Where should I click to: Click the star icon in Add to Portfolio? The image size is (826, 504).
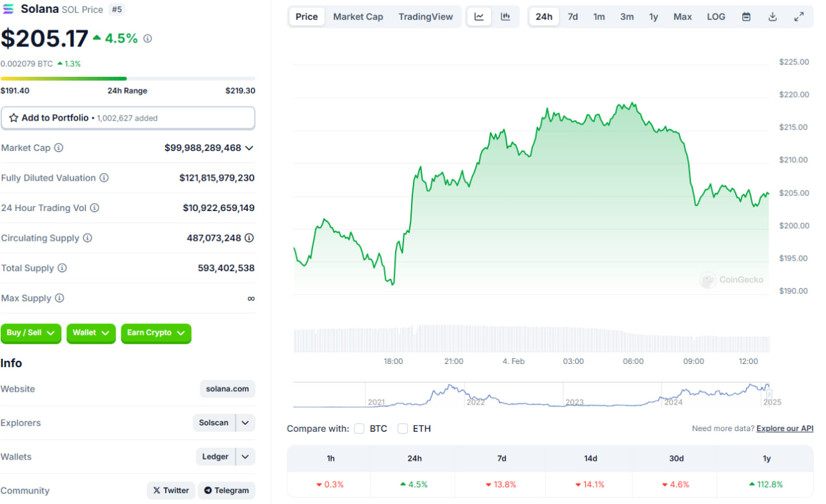pyautogui.click(x=14, y=118)
